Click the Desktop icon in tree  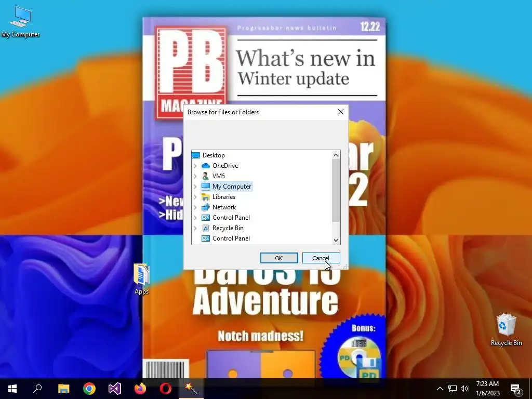point(196,155)
